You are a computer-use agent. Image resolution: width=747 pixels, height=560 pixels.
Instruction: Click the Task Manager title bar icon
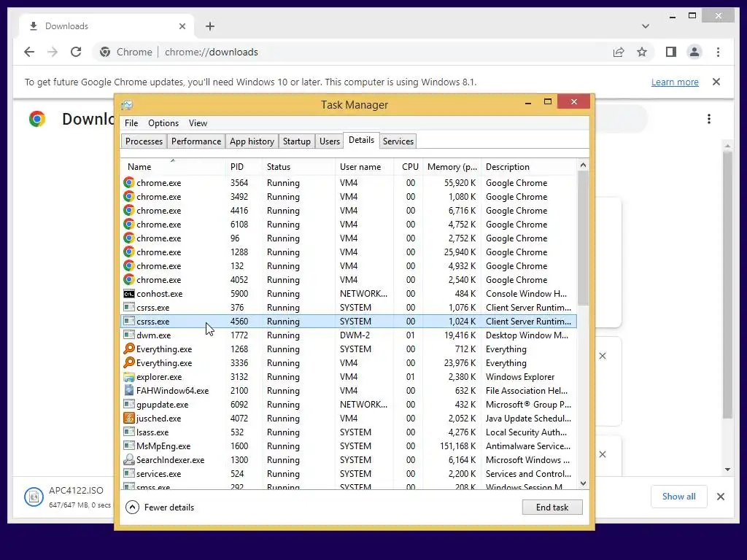click(x=127, y=105)
